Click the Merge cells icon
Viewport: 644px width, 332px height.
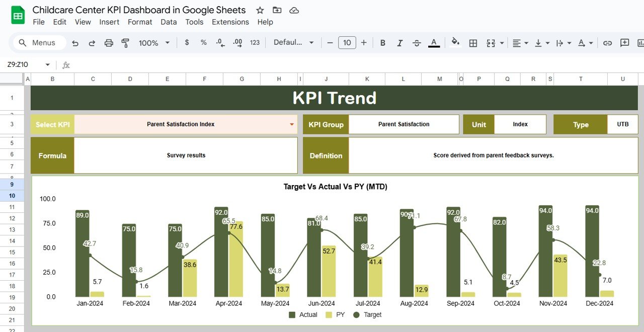pyautogui.click(x=491, y=43)
